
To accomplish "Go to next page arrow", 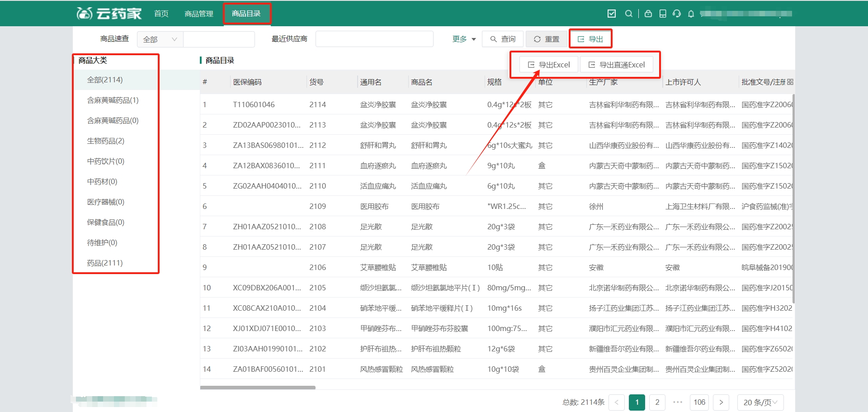I will (x=721, y=402).
